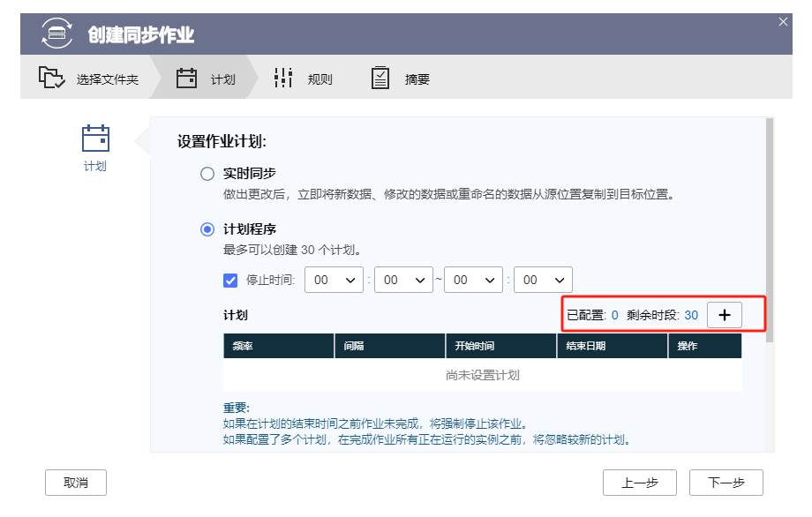Click the 选择文件夹 folder icon
The image size is (812, 517).
51,79
